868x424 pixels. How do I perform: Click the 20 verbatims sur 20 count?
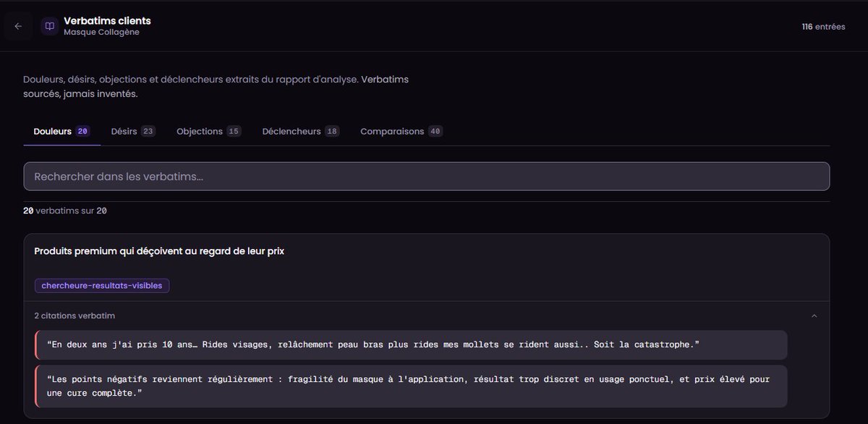pyautogui.click(x=65, y=211)
